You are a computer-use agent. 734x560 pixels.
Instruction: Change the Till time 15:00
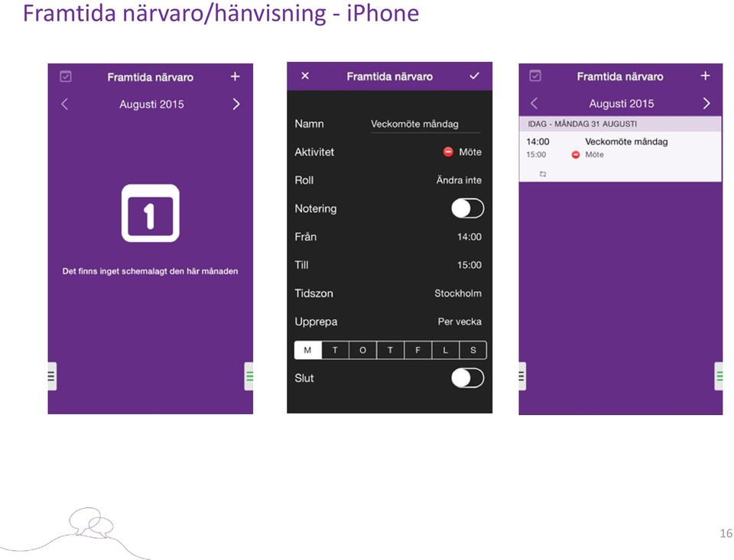tap(389, 265)
